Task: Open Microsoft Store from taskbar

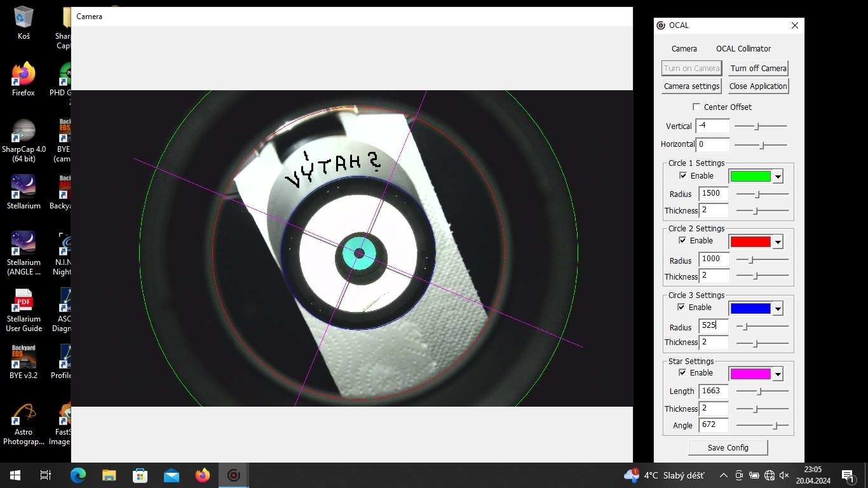Action: point(140,475)
